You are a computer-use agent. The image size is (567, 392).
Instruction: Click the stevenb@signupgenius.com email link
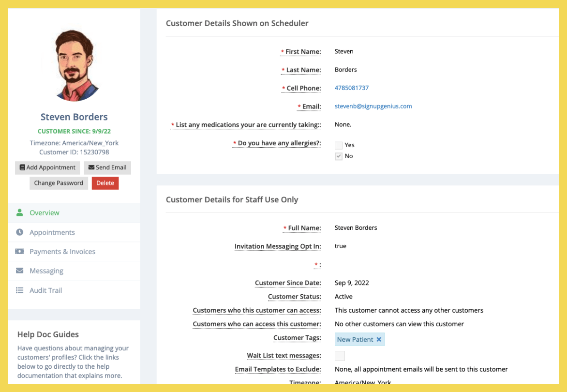pos(373,106)
